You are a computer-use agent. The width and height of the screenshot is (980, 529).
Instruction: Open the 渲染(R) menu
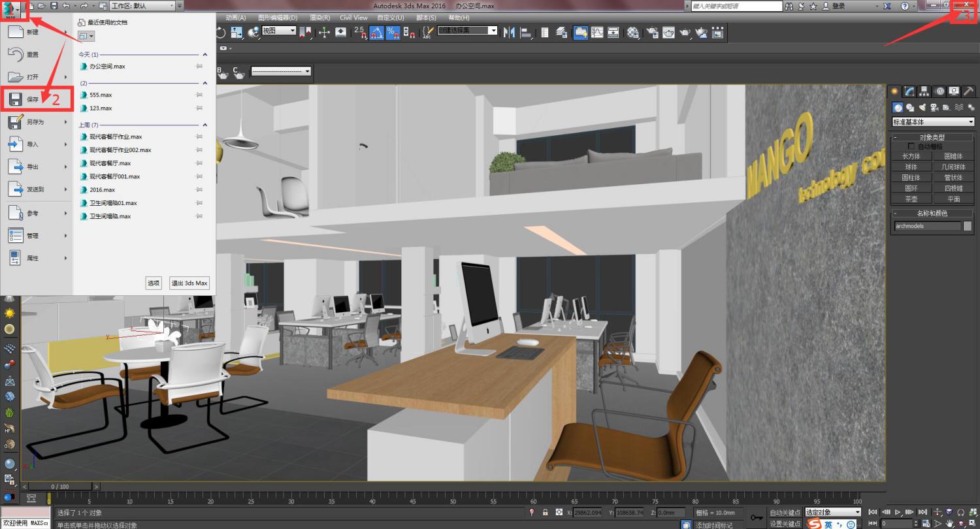(x=320, y=18)
